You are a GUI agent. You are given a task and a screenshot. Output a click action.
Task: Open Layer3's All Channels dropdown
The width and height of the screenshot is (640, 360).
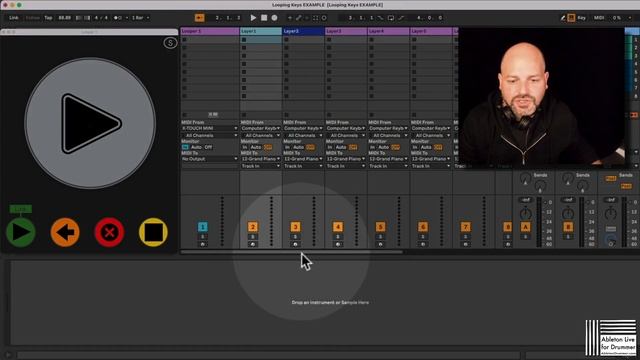(x=346, y=135)
